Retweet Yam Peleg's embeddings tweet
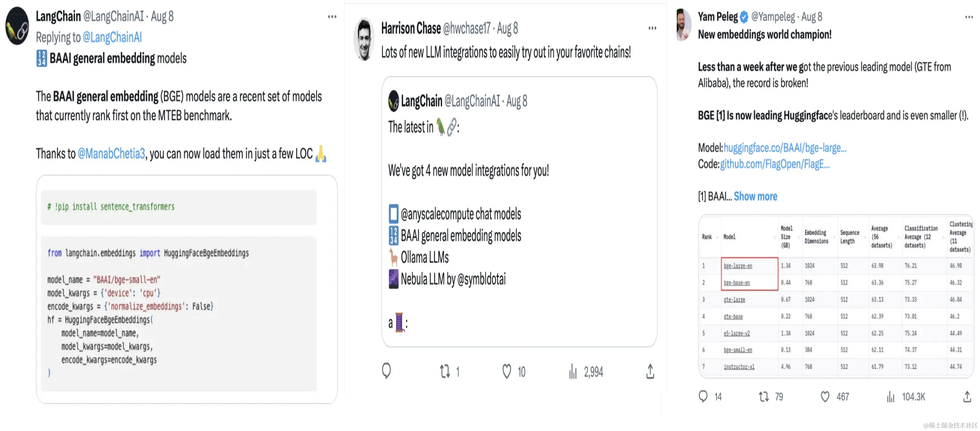Screen dimensions: 980x431 tap(764, 396)
